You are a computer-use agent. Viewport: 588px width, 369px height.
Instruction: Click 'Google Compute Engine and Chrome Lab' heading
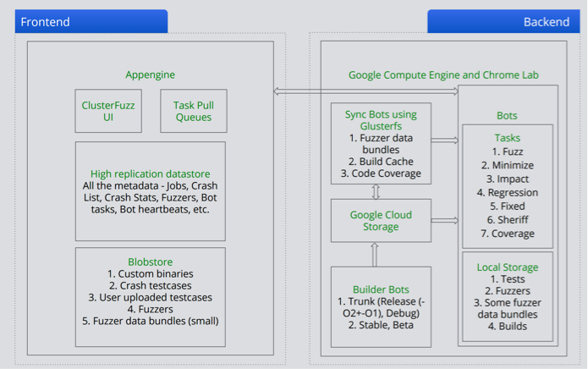(443, 75)
